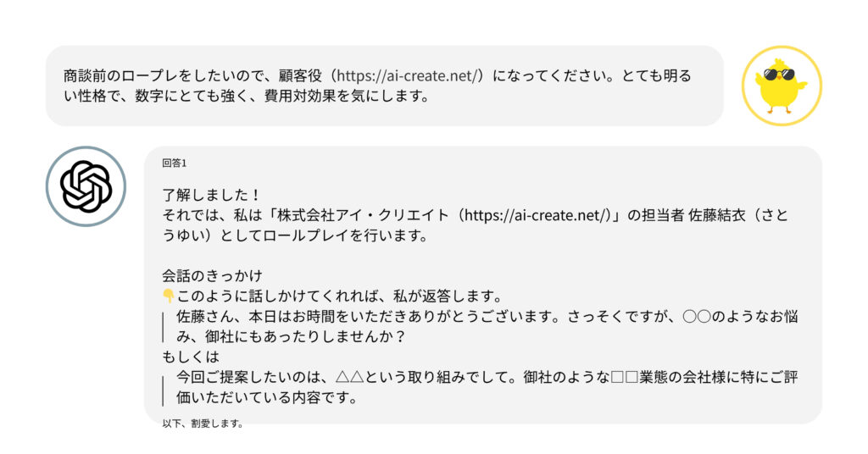Click the もしくは text
The width and height of the screenshot is (868, 454).
(191, 356)
